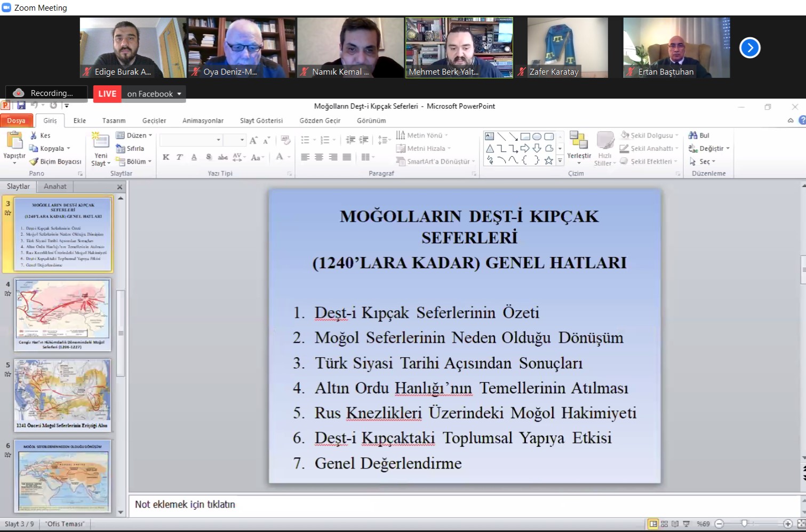Click the Dosya file button
806x532 pixels.
click(16, 120)
